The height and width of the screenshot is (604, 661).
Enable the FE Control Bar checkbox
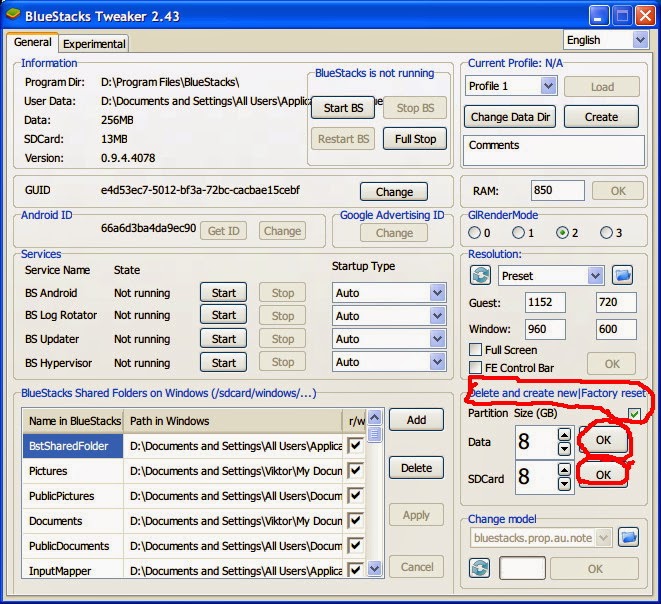(476, 368)
